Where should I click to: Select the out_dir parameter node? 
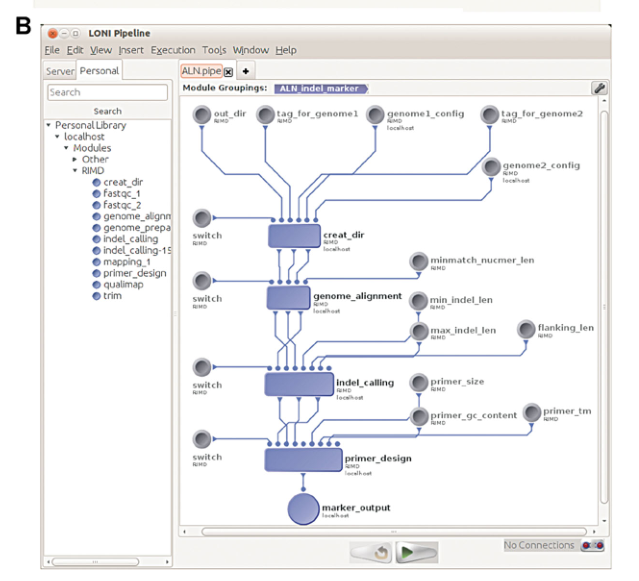click(201, 115)
